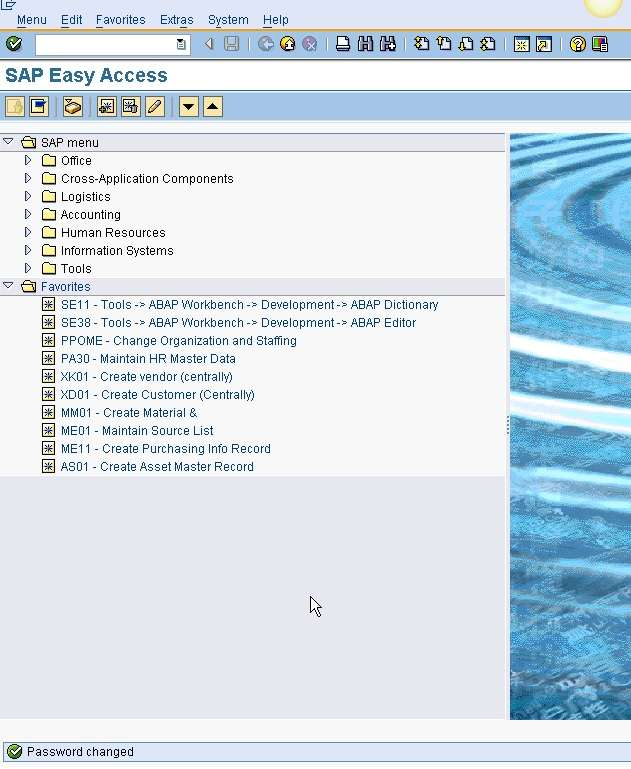Open the System menu

pos(228,20)
